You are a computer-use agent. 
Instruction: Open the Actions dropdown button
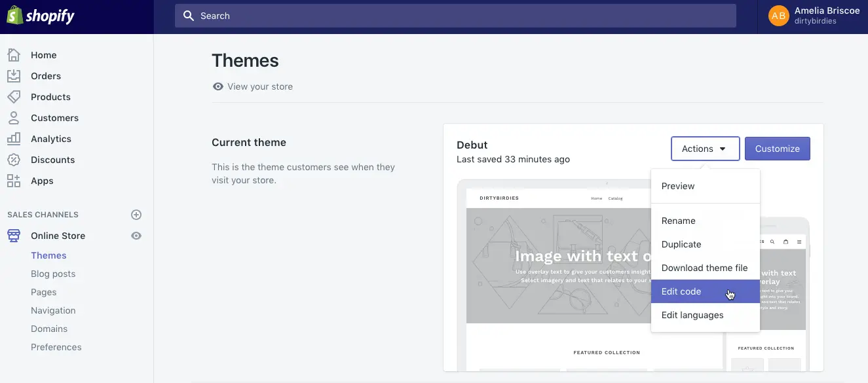705,149
